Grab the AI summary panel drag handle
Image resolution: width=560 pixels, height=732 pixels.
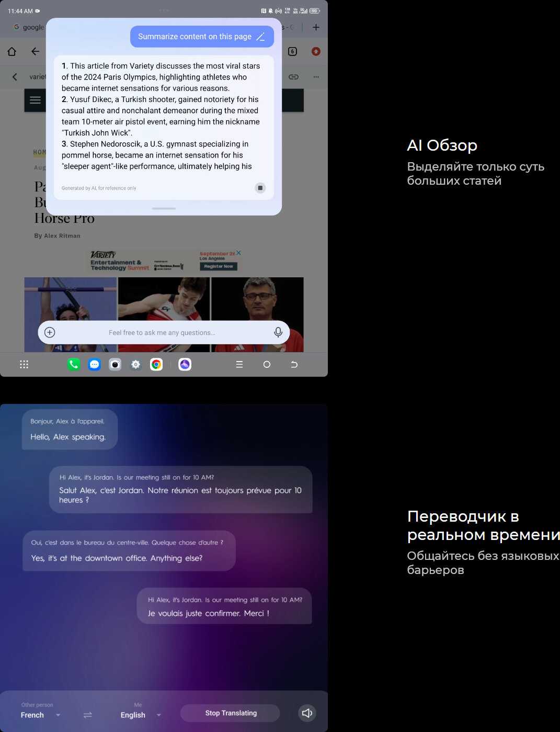[x=164, y=208]
